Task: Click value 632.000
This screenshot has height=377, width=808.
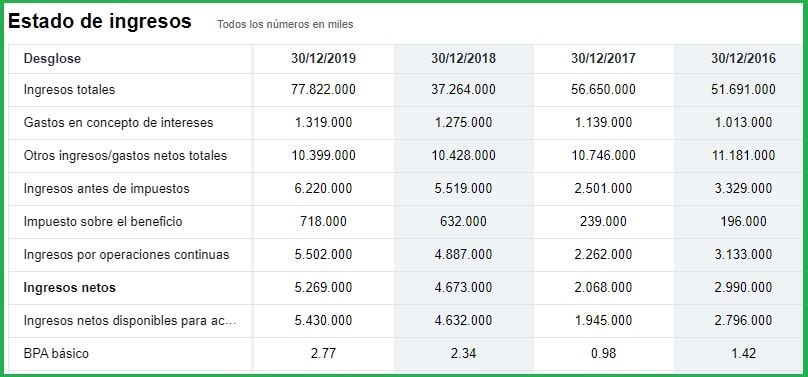Action: click(x=463, y=221)
